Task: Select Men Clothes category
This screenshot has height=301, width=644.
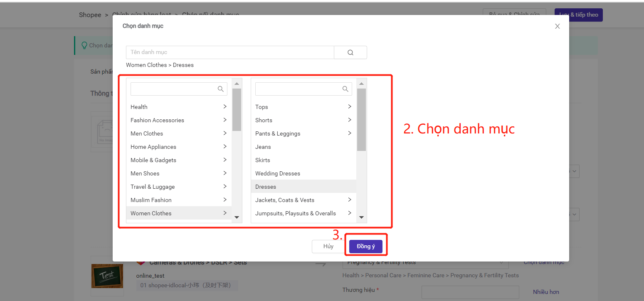Action: click(147, 133)
